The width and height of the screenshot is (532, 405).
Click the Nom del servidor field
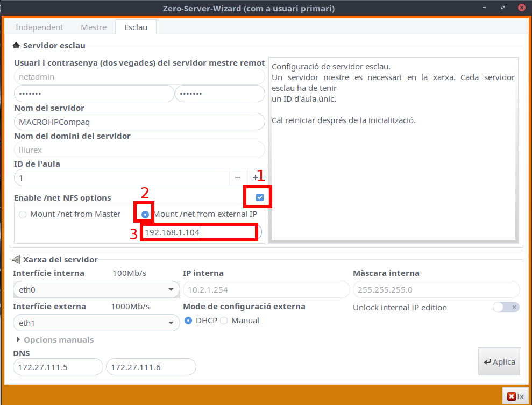(139, 122)
